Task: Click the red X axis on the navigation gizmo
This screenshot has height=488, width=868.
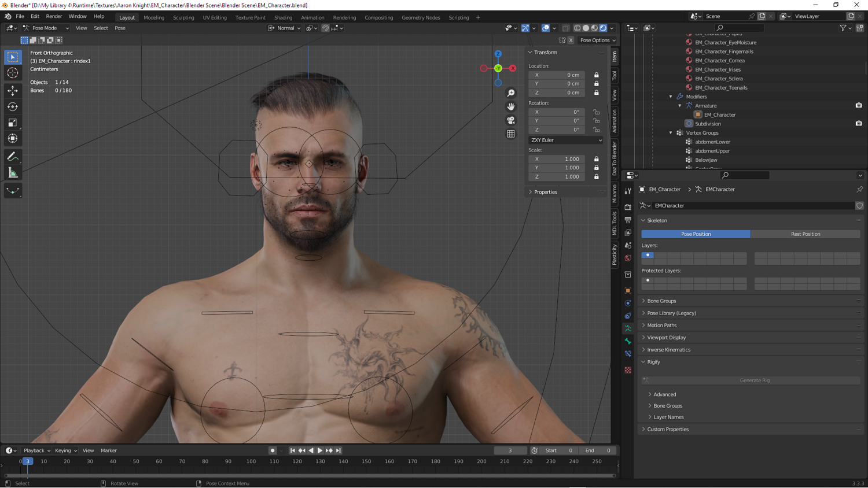Action: pyautogui.click(x=513, y=68)
